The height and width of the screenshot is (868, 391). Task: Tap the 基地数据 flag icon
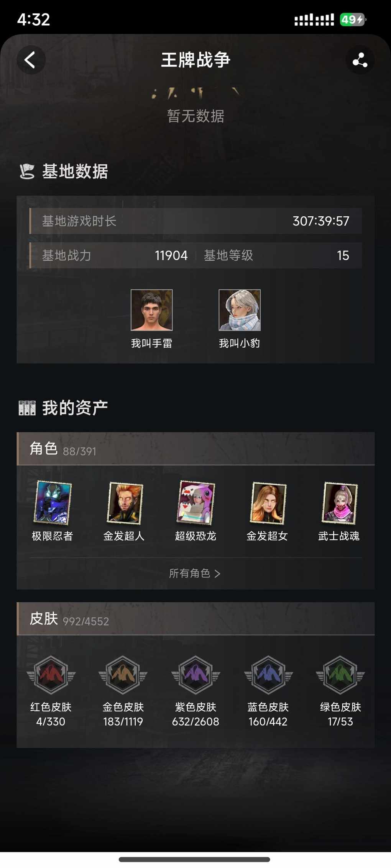click(27, 171)
